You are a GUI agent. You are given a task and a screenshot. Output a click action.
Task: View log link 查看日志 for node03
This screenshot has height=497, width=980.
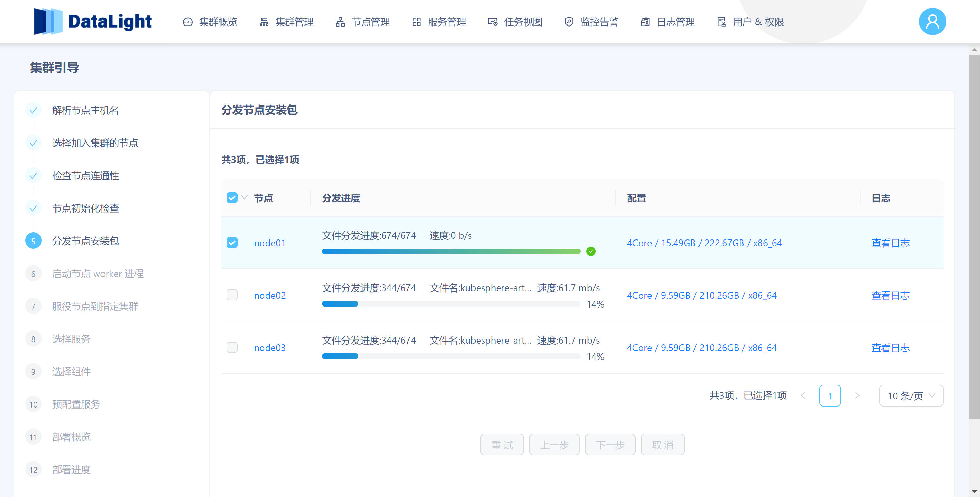[890, 348]
